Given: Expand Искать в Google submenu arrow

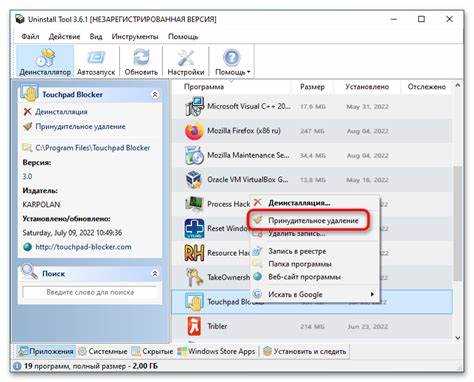Looking at the screenshot, I should (x=372, y=294).
